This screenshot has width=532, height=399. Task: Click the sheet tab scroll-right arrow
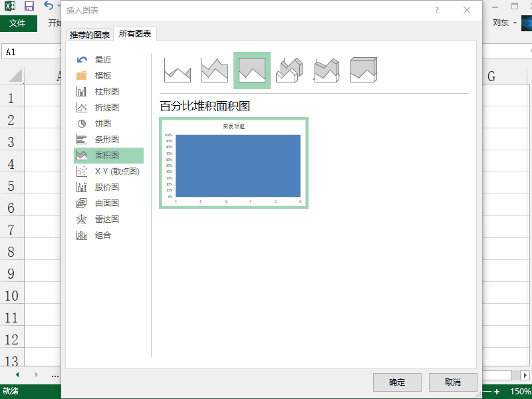coord(37,375)
